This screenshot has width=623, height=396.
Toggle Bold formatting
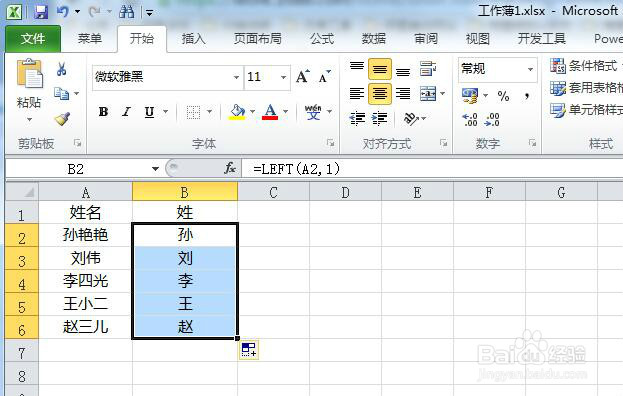103,112
